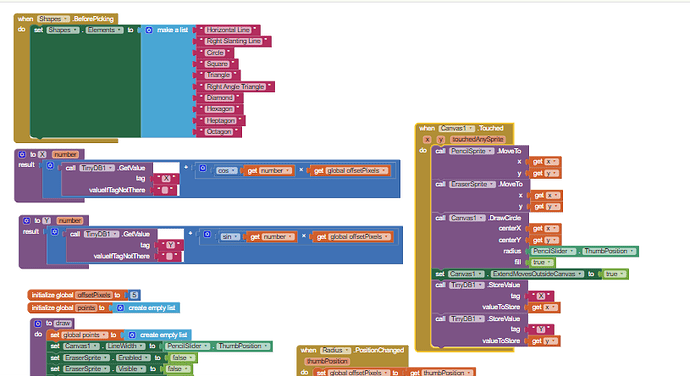The image size is (690, 376).
Task: Open PencilSprite component dropdown in MoveTo call
Action: [x=471, y=151]
